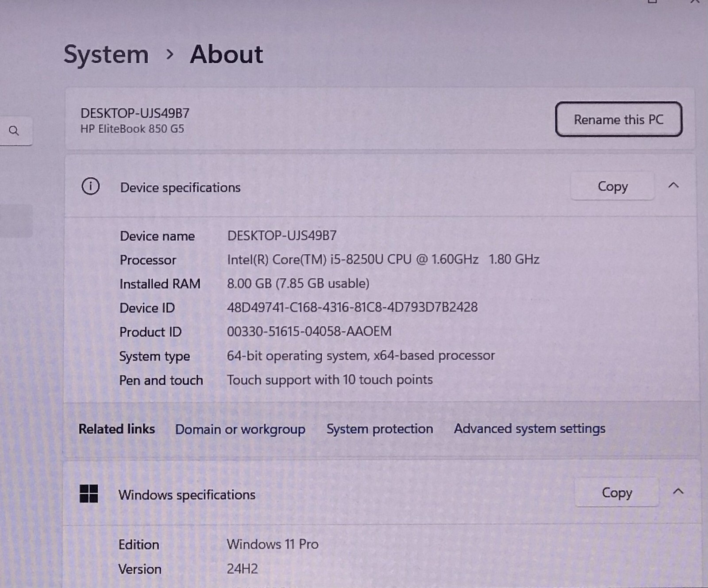The height and width of the screenshot is (588, 708).
Task: Copy the Device specifications
Action: pos(612,186)
